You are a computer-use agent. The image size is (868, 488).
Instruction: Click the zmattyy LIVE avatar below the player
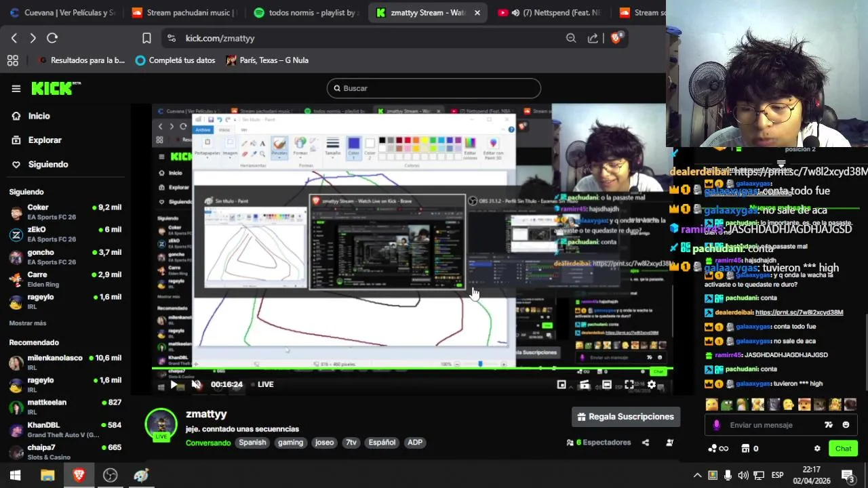pos(161,424)
